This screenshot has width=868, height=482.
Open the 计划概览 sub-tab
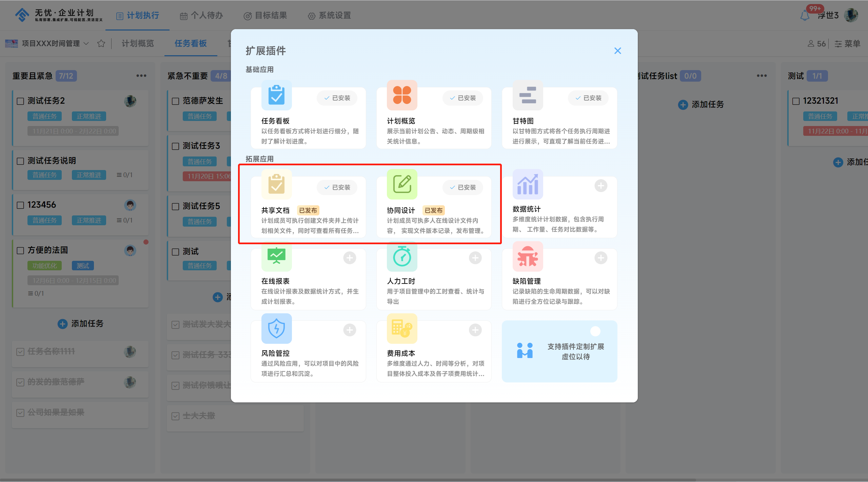138,43
